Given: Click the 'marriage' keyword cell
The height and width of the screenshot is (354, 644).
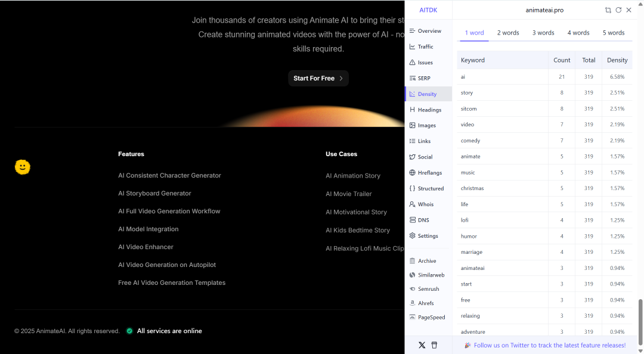Looking at the screenshot, I should point(502,252).
